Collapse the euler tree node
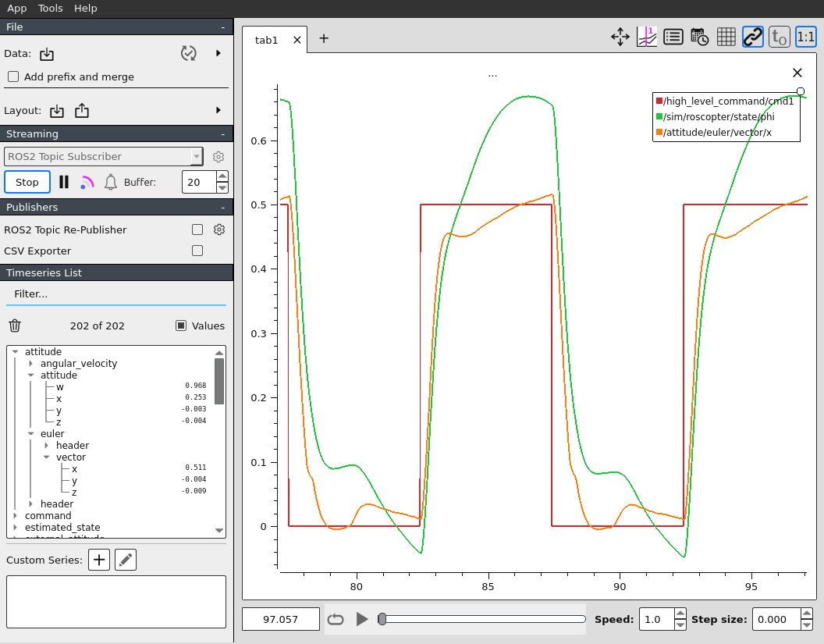The width and height of the screenshot is (824, 644). point(31,434)
